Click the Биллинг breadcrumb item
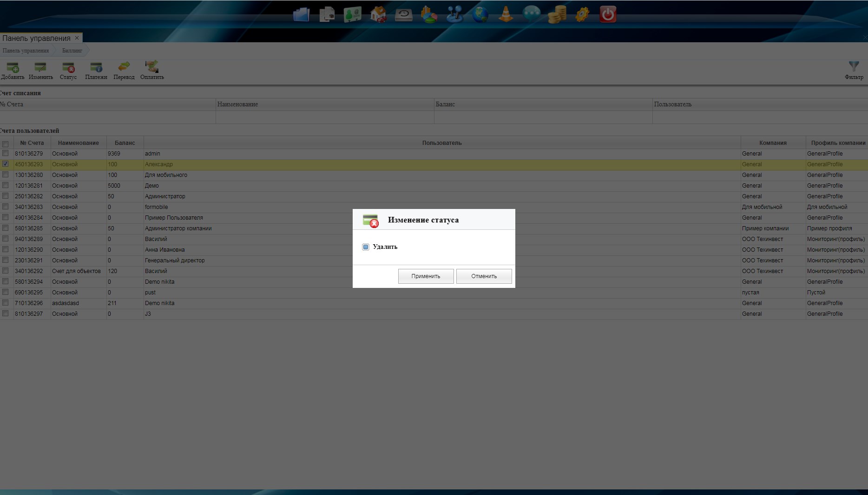Screen dimensions: 868x495 click(72, 51)
